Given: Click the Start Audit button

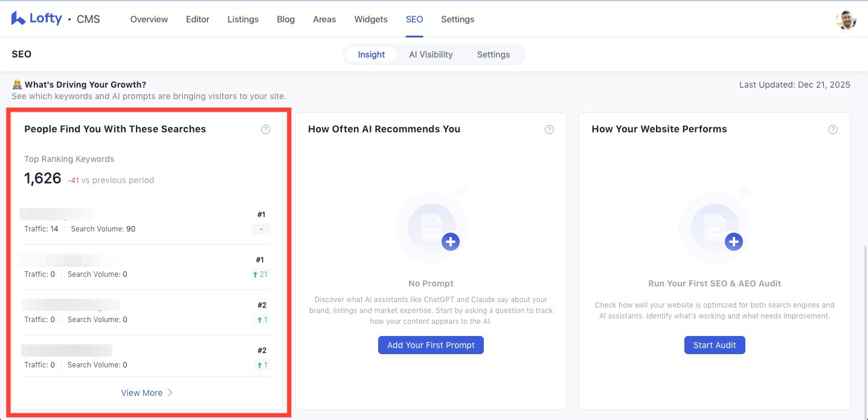Looking at the screenshot, I should 715,345.
